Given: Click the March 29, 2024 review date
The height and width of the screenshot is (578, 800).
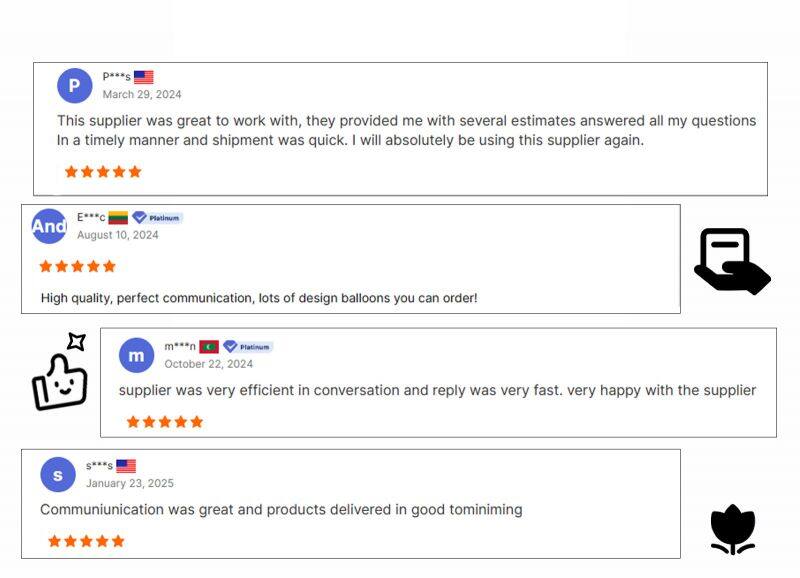Looking at the screenshot, I should click(142, 95).
